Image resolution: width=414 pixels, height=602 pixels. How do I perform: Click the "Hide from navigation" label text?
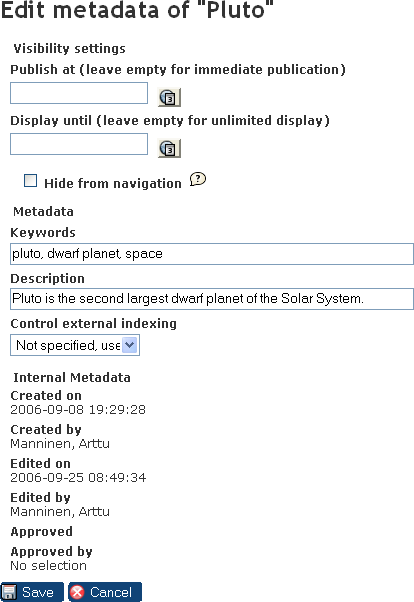113,184
